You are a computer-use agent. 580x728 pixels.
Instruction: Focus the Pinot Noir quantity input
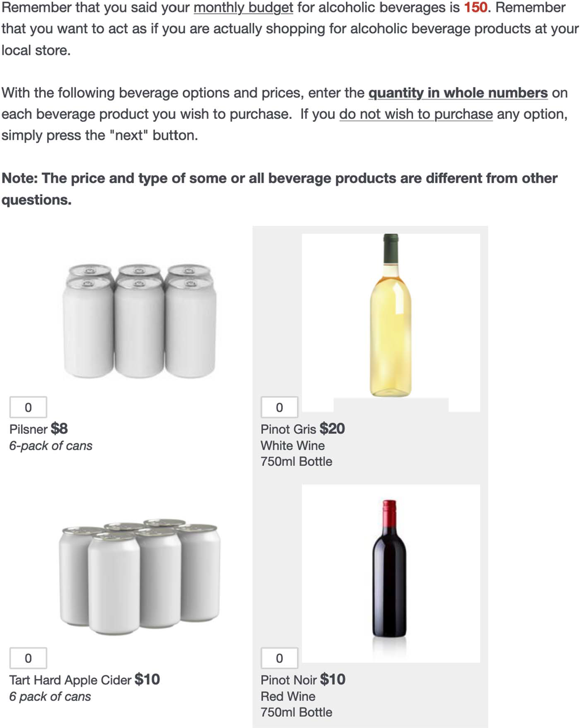pyautogui.click(x=279, y=658)
